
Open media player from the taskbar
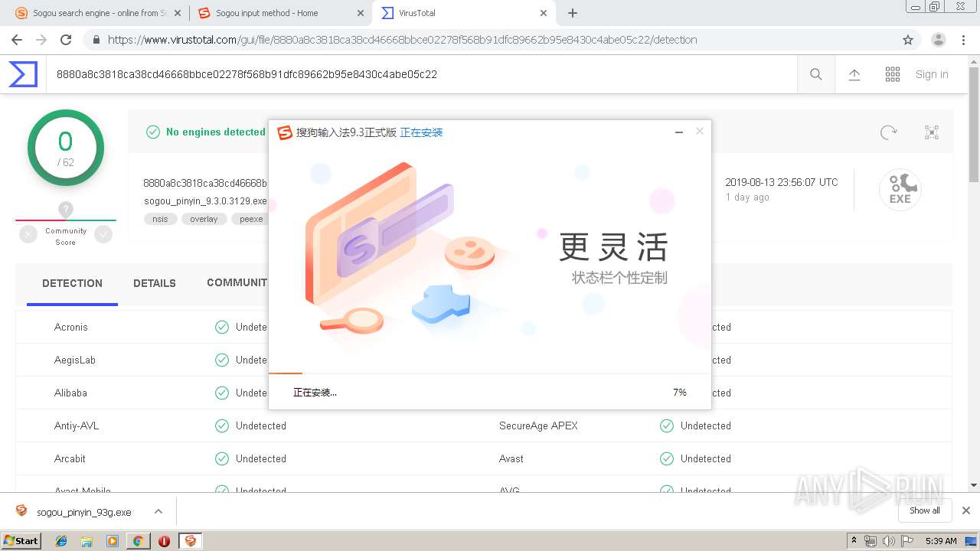coord(113,541)
